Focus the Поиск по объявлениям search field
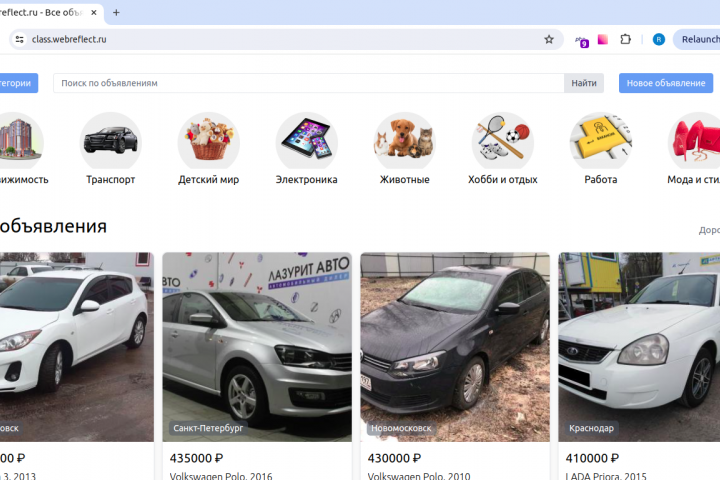The height and width of the screenshot is (480, 720). pos(309,83)
